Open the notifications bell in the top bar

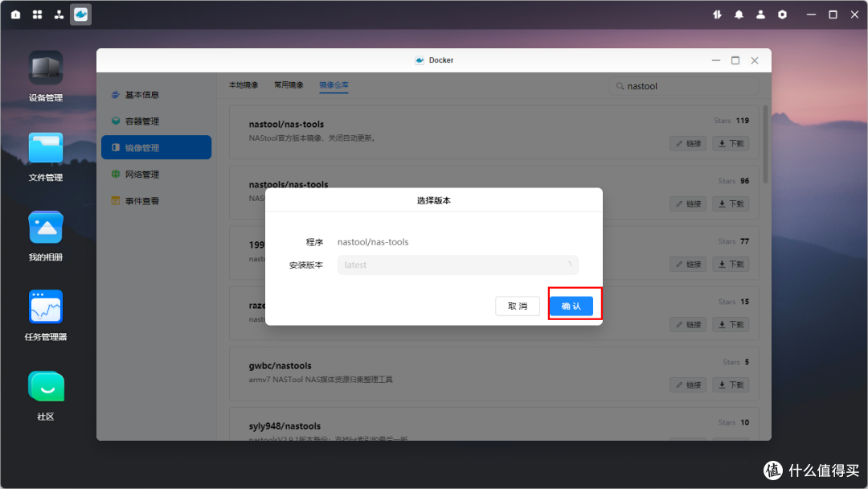tap(739, 14)
